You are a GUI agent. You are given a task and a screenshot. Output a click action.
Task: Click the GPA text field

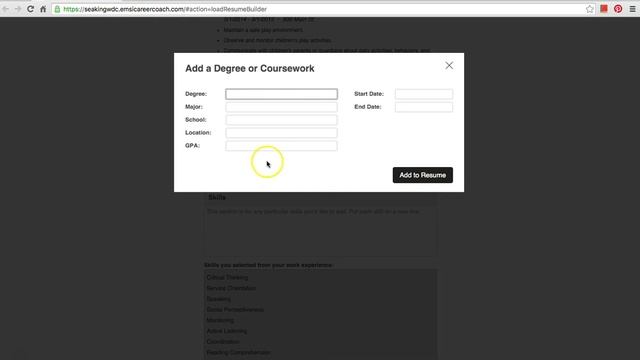point(281,146)
